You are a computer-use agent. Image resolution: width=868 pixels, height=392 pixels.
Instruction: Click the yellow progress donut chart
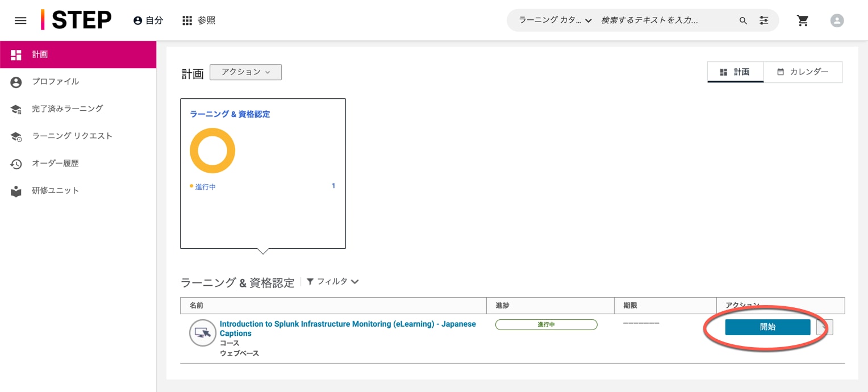[x=212, y=151]
